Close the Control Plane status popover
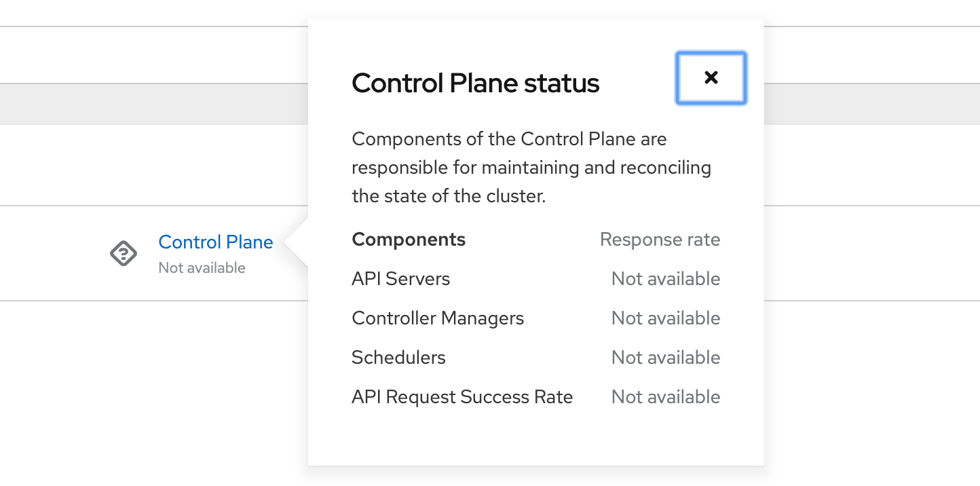 click(x=711, y=78)
